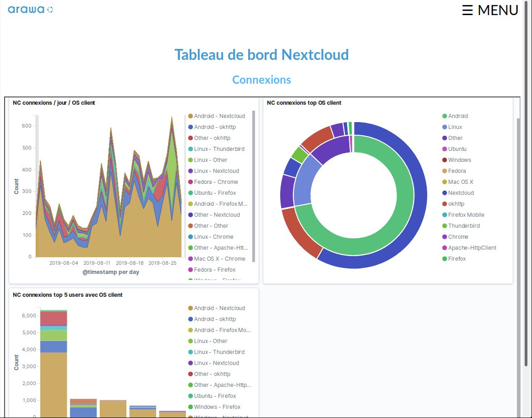This screenshot has height=418, width=532.
Task: Select Other - okhttp in top 5 users legend
Action: [209, 374]
